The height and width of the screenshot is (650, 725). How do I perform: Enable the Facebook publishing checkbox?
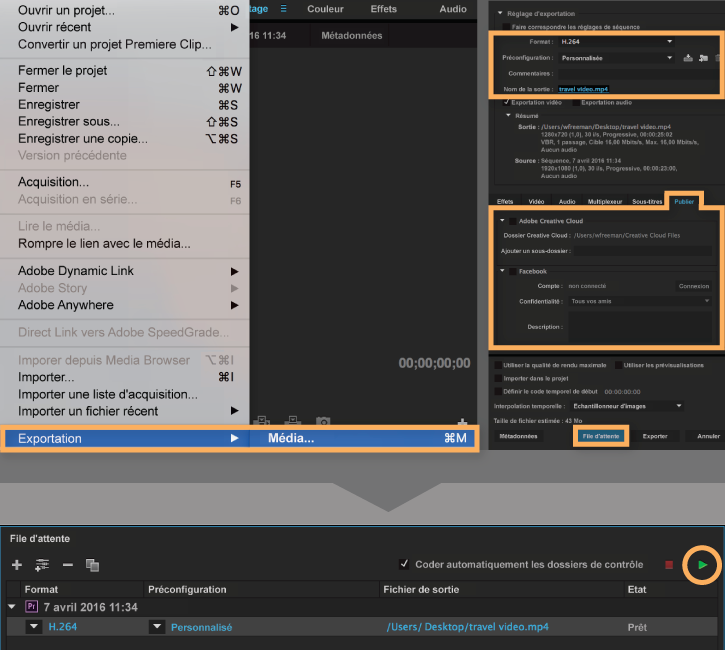coord(513,271)
